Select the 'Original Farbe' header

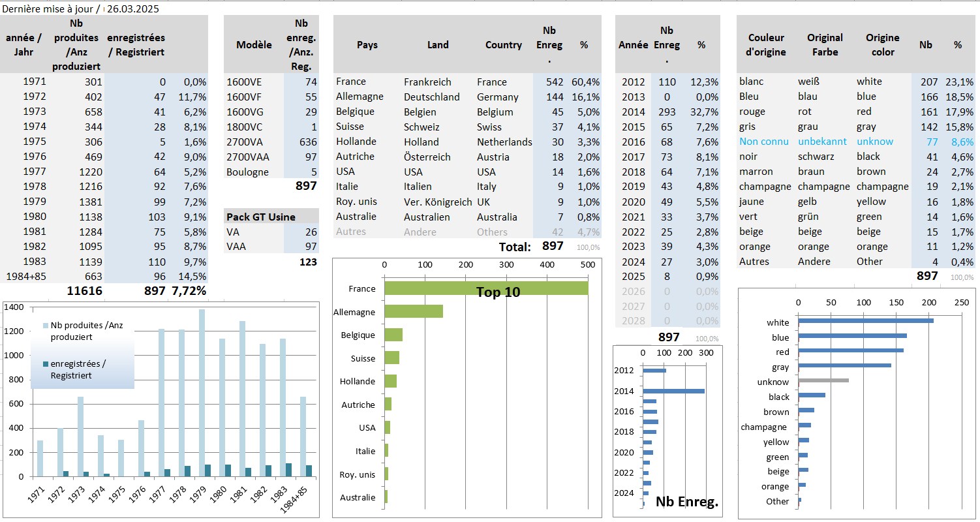[825, 44]
